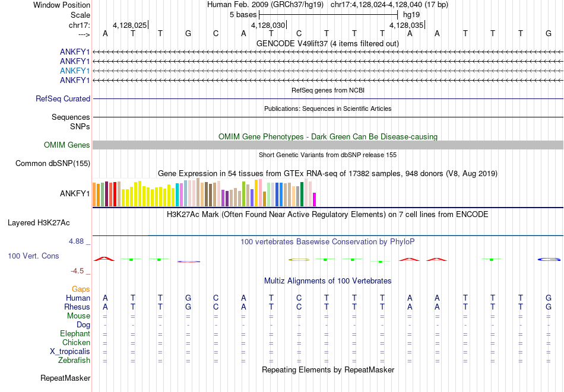
Task: Open 'Short Genetic Variants from dbSNP release 155'
Action: pos(328,155)
